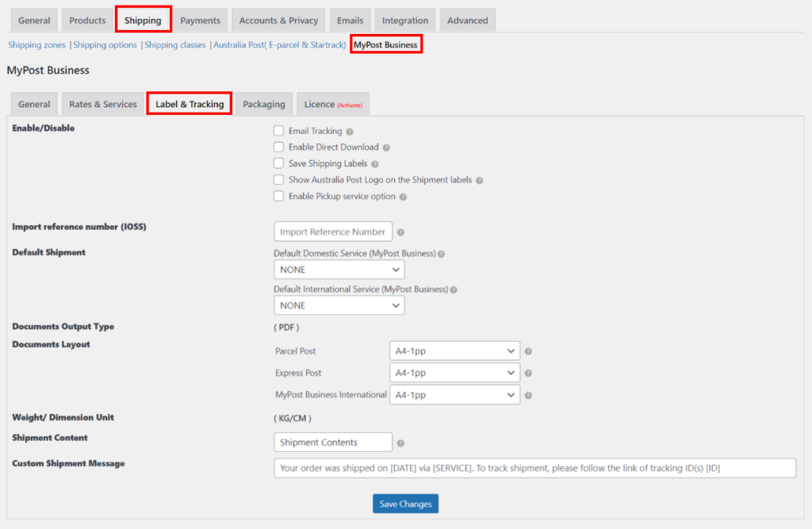The height and width of the screenshot is (529, 812).
Task: Click the Custom Shipment Message text field
Action: click(535, 468)
